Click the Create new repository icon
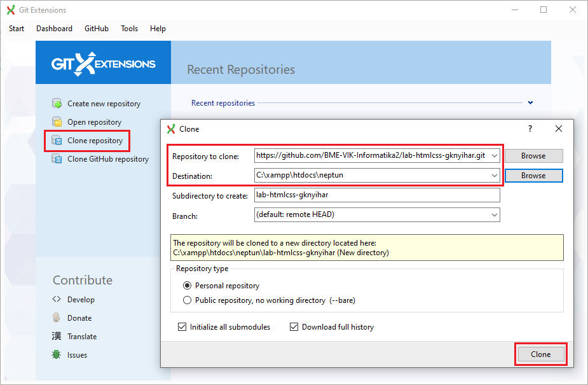The image size is (588, 385). click(57, 104)
